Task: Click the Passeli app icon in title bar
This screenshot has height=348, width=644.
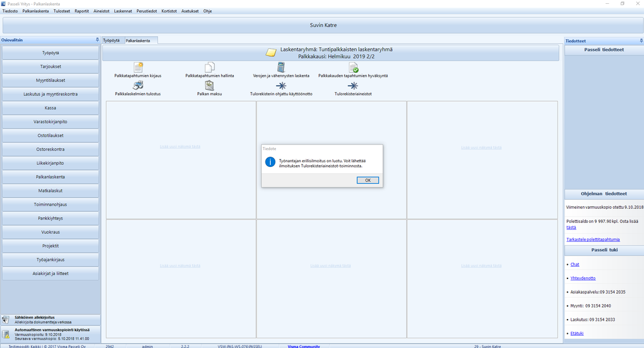Action: coord(3,4)
